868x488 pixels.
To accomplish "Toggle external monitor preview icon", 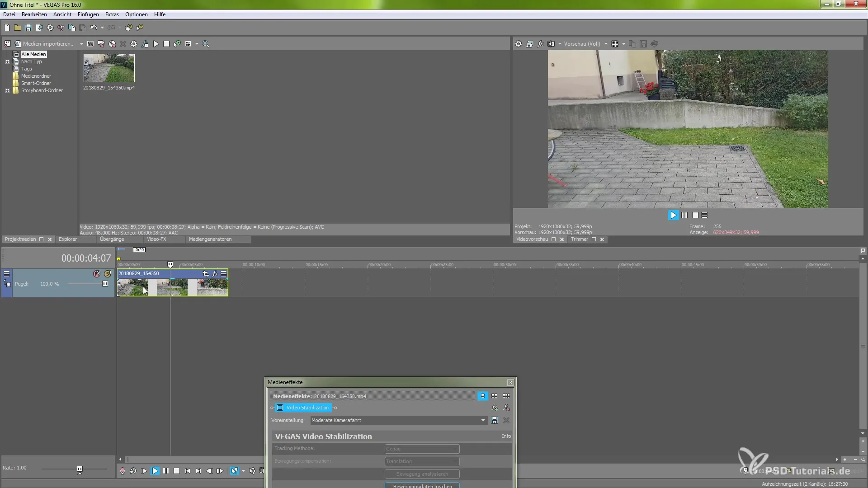I will pos(529,44).
